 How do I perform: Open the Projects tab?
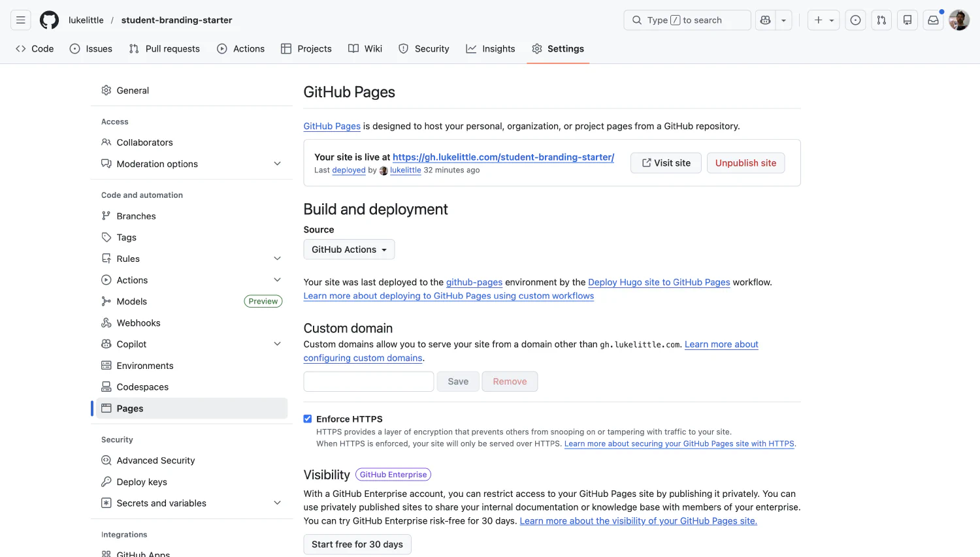click(306, 48)
